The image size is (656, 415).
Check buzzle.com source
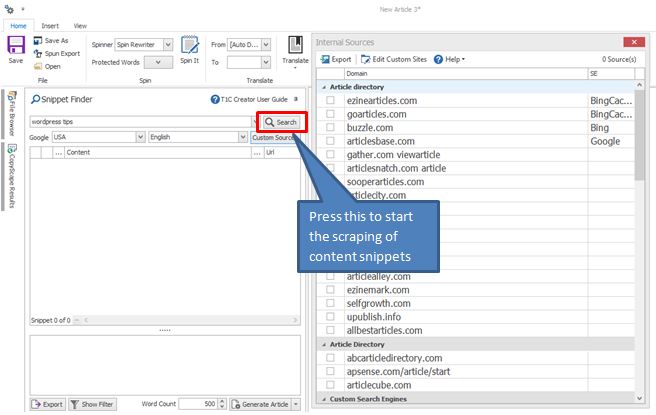pyautogui.click(x=331, y=127)
